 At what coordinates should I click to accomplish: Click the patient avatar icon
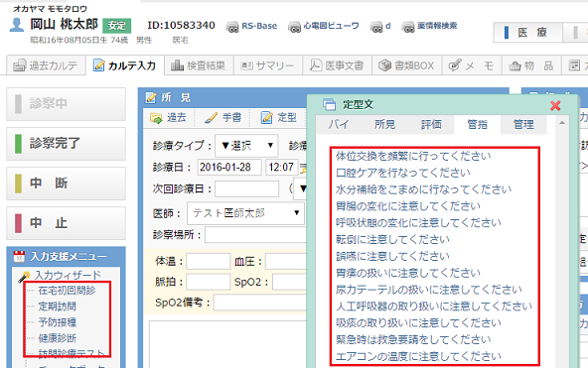[17, 25]
